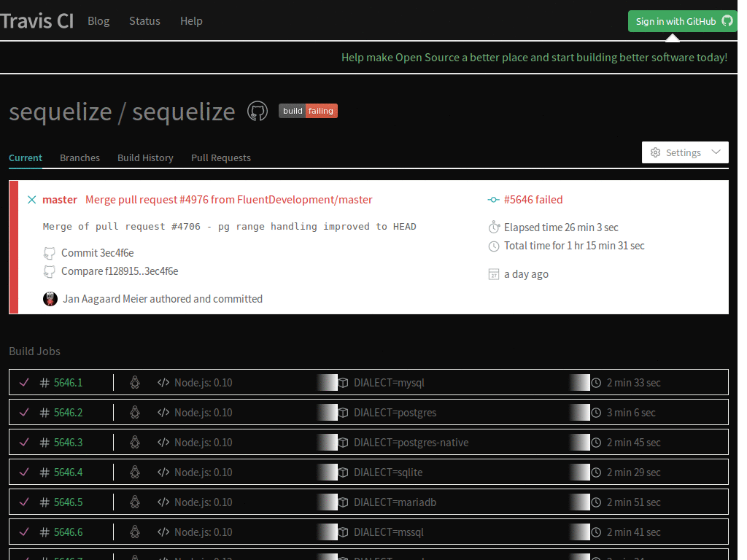Open job 5646.2 link
The image size is (747, 560).
[68, 413]
